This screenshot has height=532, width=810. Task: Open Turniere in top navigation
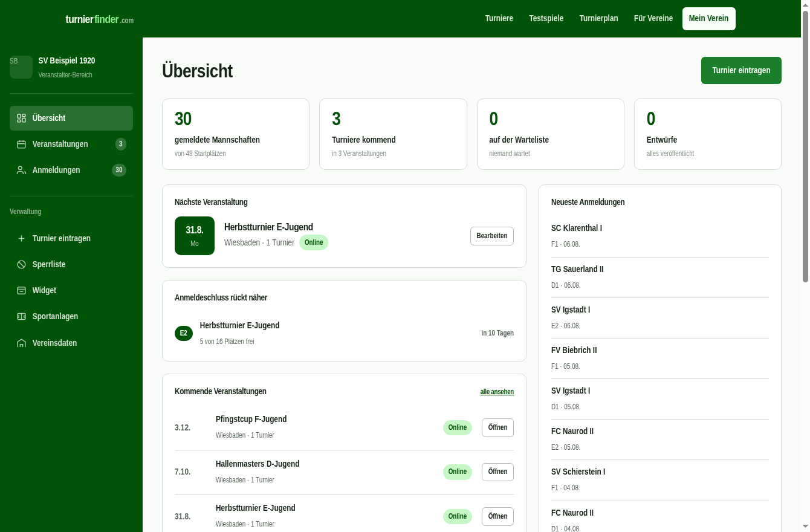pyautogui.click(x=499, y=19)
